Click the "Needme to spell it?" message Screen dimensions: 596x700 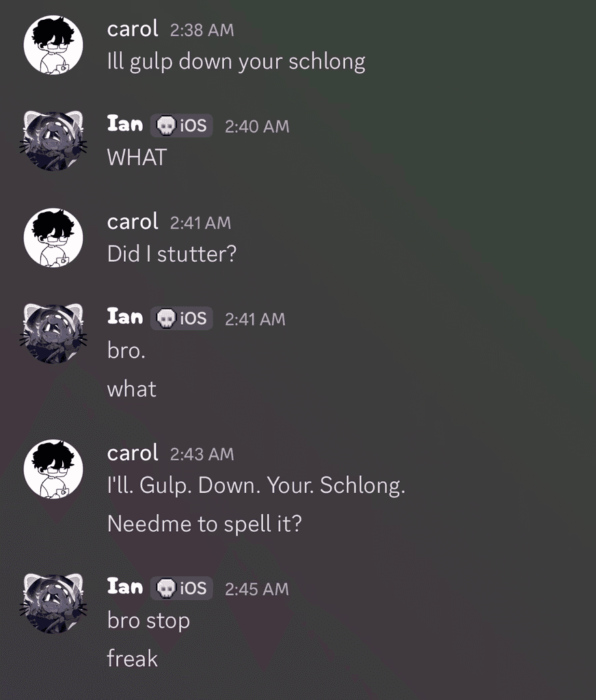204,524
